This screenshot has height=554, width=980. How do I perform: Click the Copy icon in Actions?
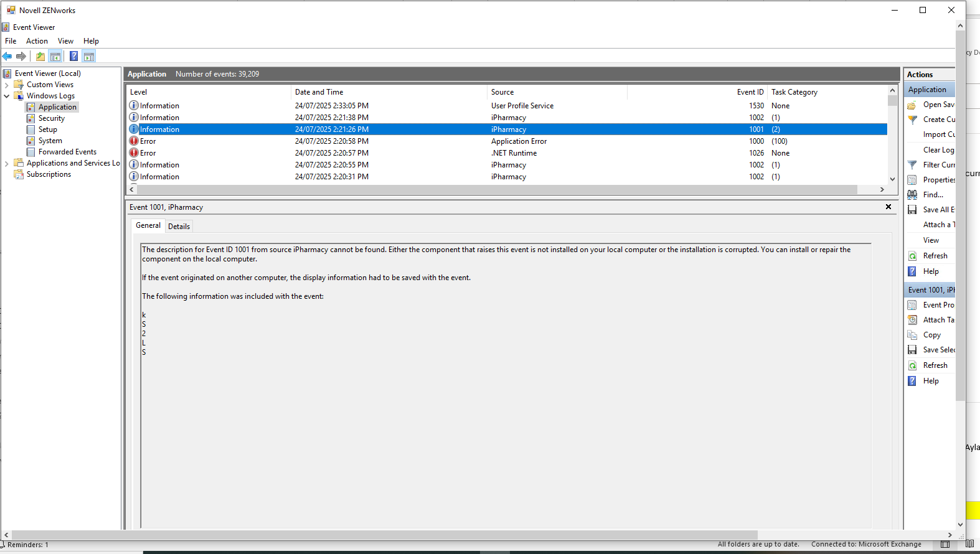coord(912,335)
